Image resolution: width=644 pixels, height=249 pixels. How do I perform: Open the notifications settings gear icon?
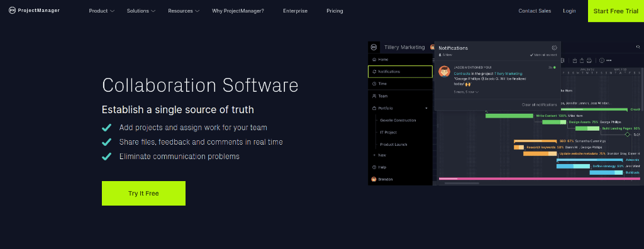pyautogui.click(x=554, y=48)
